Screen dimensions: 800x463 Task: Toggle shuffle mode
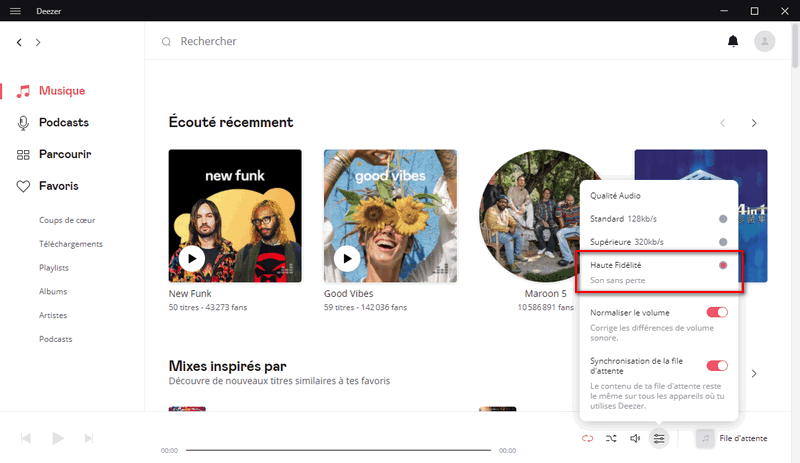click(611, 438)
